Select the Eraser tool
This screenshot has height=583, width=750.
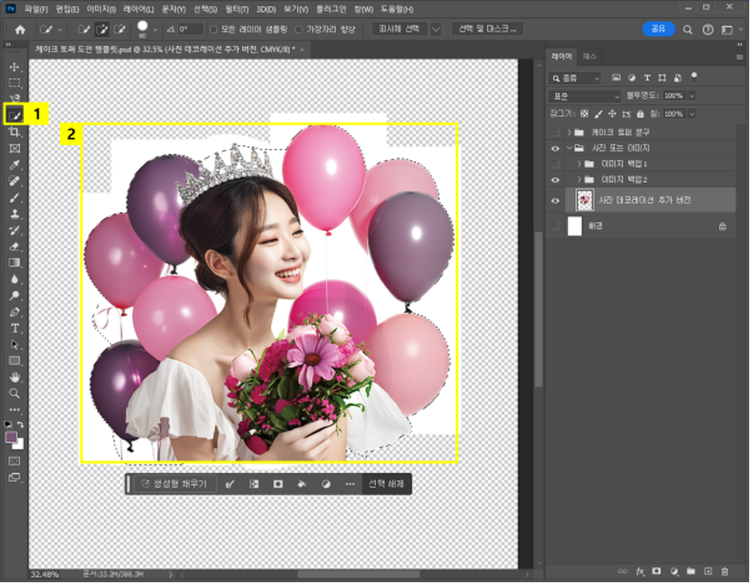[x=14, y=246]
